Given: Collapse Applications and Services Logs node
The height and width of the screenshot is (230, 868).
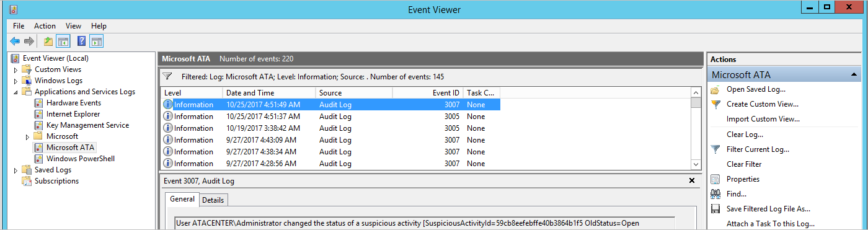Looking at the screenshot, I should 16,92.
